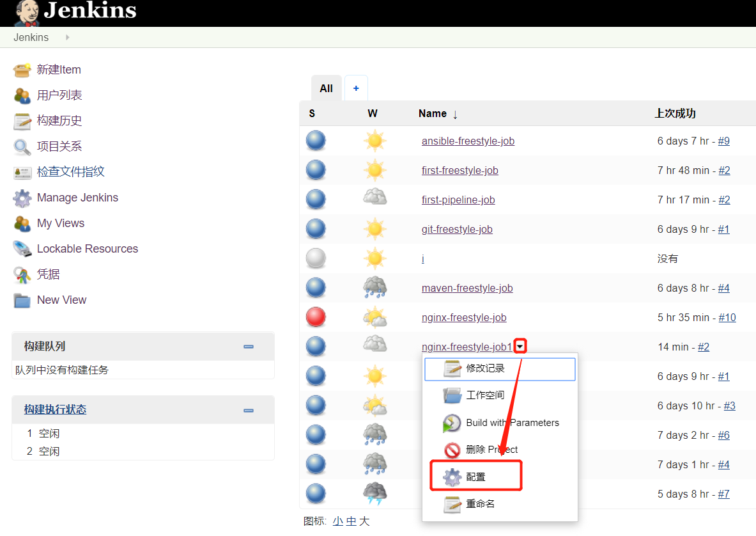Click the W weather column header

[372, 113]
